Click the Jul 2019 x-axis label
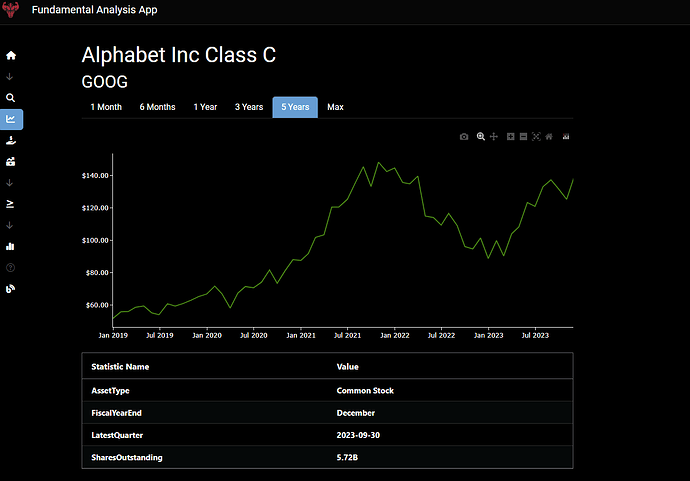This screenshot has width=690, height=481. 160,335
